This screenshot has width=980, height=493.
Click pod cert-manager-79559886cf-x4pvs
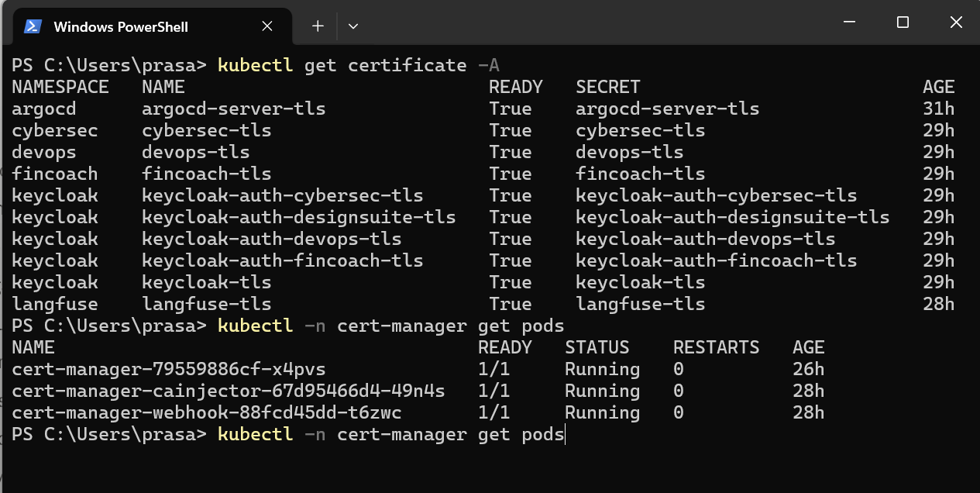pyautogui.click(x=169, y=369)
